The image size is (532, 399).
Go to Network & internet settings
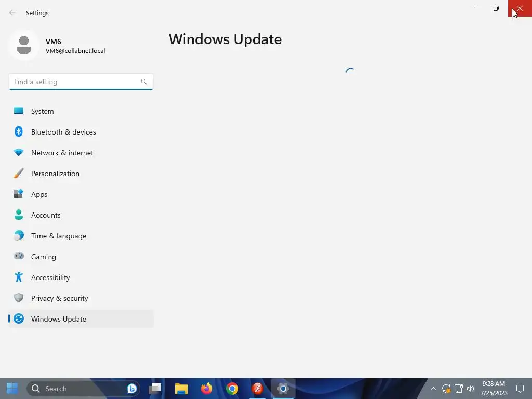[x=81, y=153]
